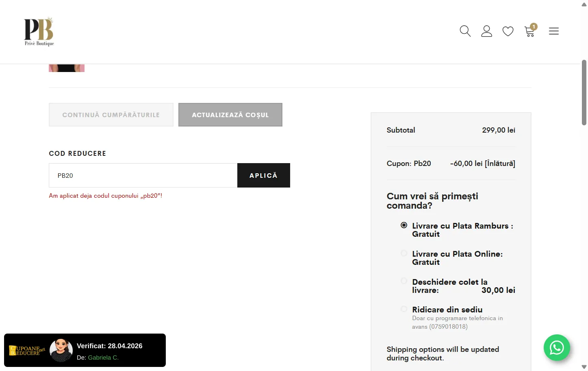Image resolution: width=588 pixels, height=371 pixels.
Task: Click Gabriela C. avatar image
Action: 61,350
